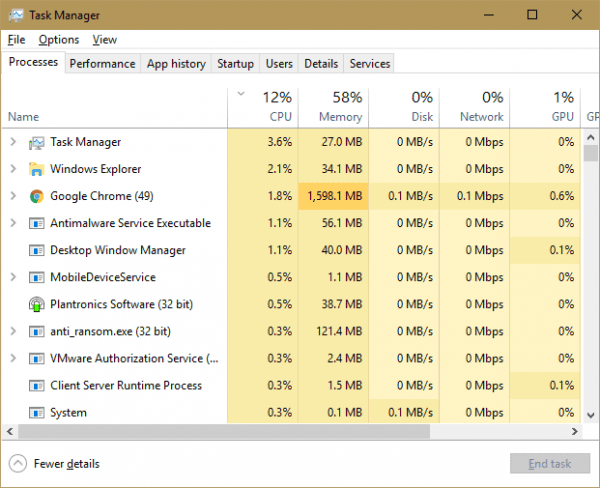
Task: Click the 0.6% GPU cell
Action: (x=545, y=196)
